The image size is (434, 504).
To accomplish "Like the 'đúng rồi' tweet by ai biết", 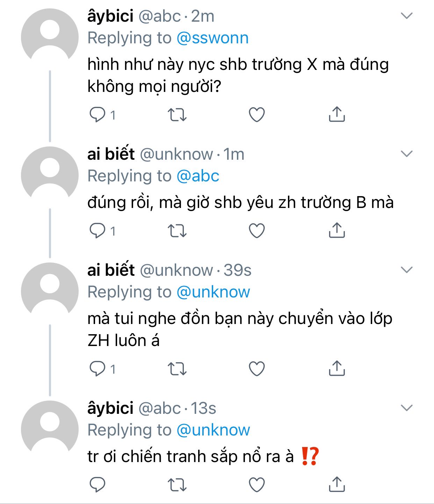I will pyautogui.click(x=257, y=231).
